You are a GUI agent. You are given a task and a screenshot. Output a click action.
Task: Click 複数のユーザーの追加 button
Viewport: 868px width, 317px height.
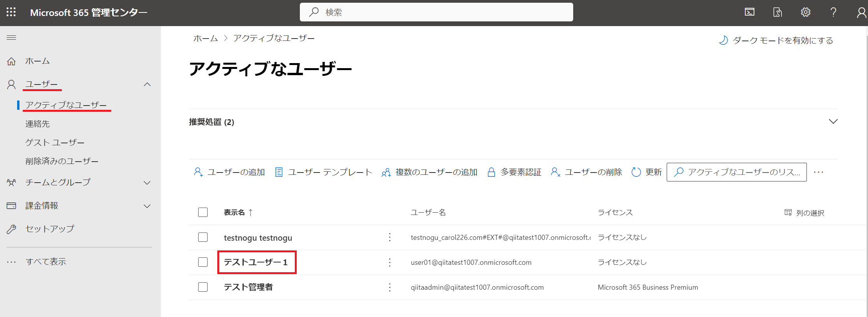coord(429,172)
